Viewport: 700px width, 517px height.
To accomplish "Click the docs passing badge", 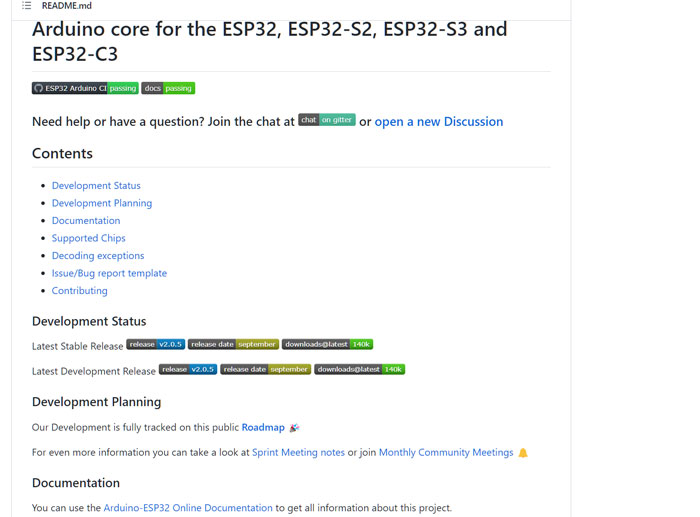I will [168, 88].
